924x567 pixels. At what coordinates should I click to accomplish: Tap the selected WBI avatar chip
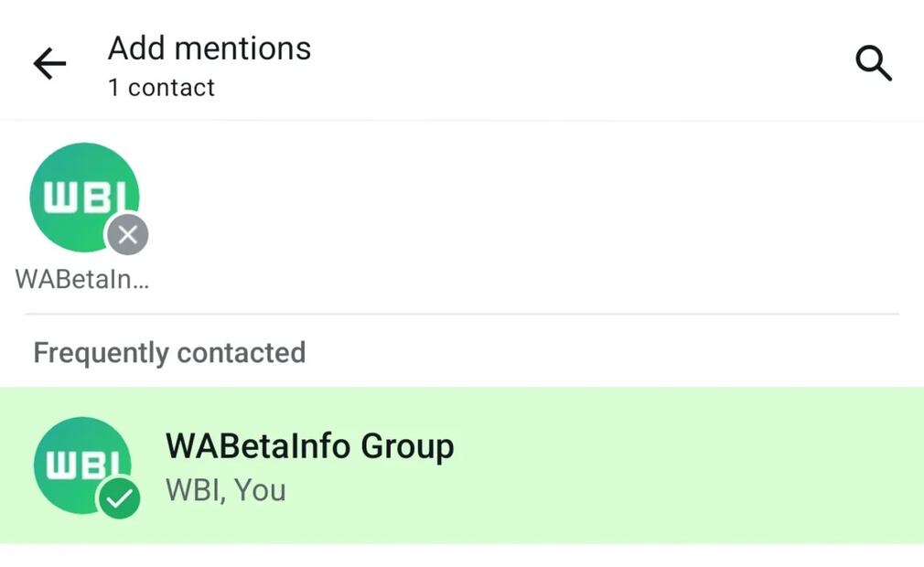point(78,192)
